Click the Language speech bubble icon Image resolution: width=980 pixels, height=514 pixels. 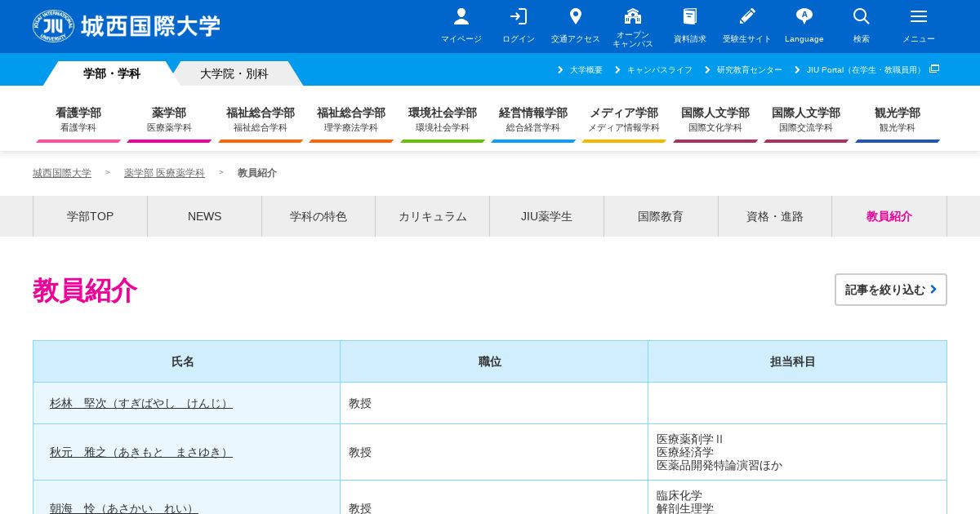click(804, 16)
